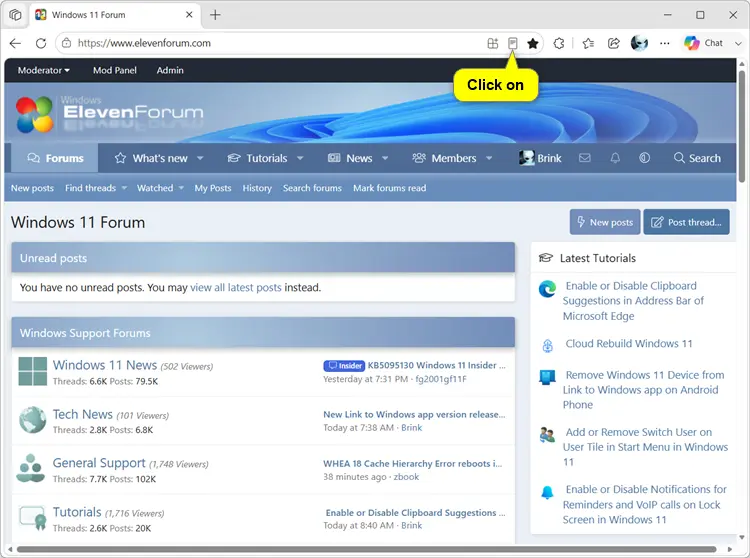The height and width of the screenshot is (558, 750).
Task: Open Admin in top bar
Action: coord(170,70)
